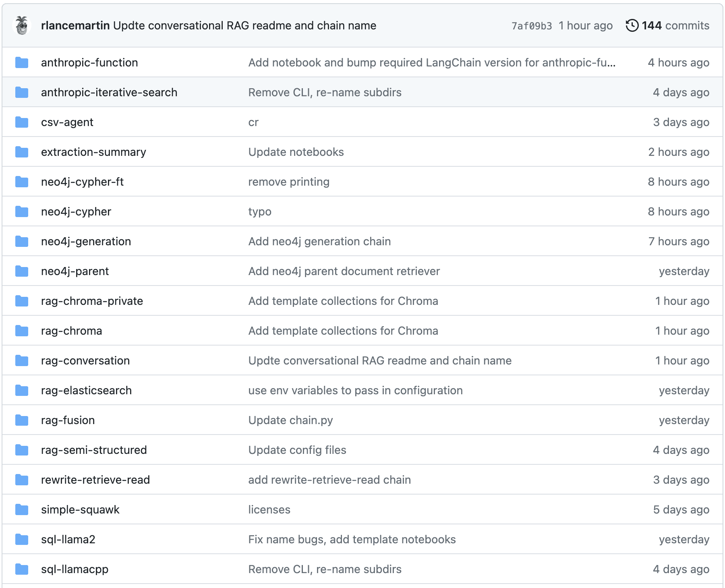Screen dimensions: 725x588
Task: Open the rlancemartin author profile link
Action: click(75, 25)
